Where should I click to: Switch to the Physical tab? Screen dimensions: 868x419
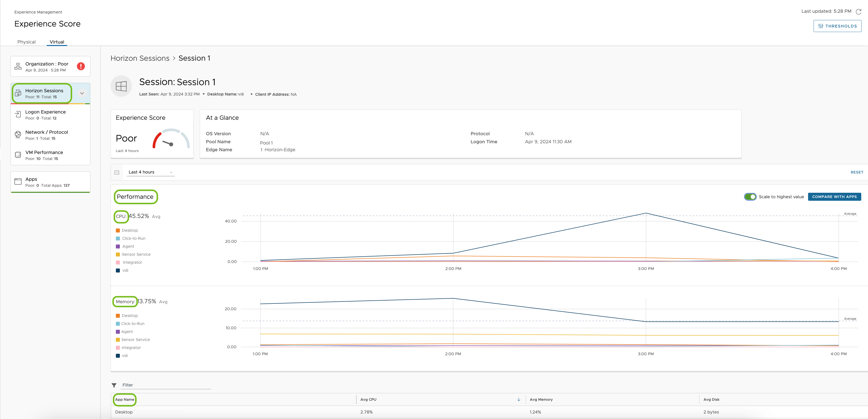click(26, 42)
